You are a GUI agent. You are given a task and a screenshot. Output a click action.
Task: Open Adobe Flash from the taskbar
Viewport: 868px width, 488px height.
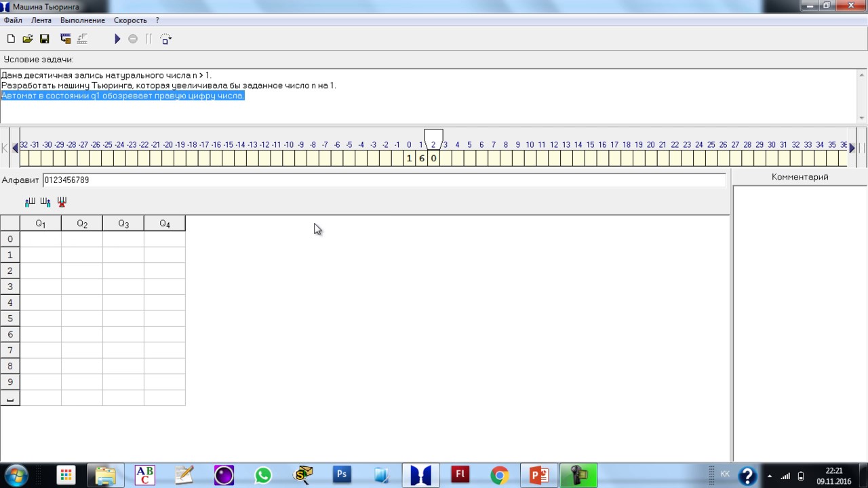(460, 475)
